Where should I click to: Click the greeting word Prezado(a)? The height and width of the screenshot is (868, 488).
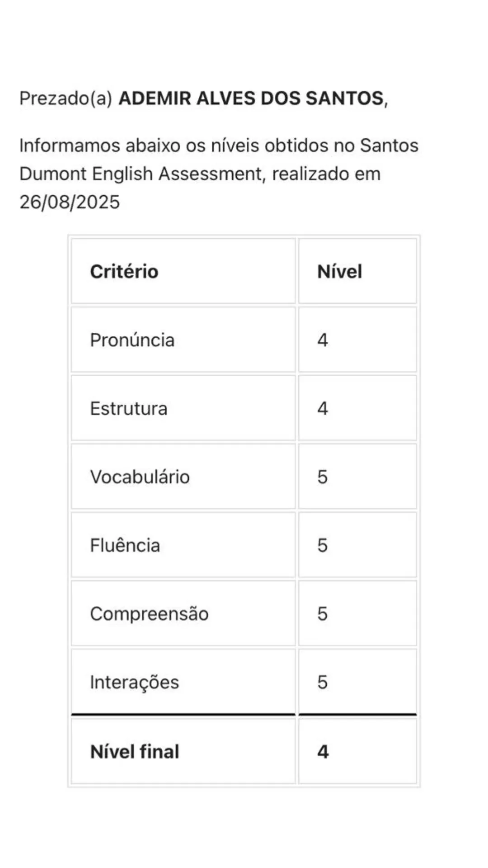66,99
